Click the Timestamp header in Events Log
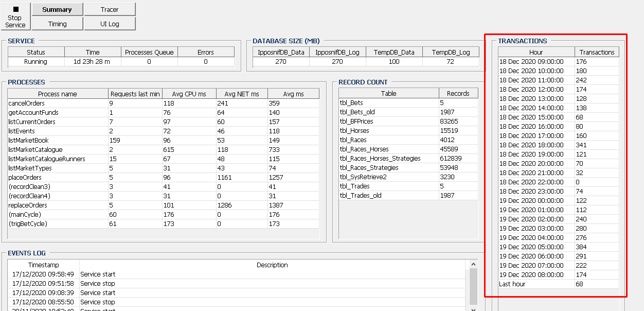The image size is (644, 311). [x=44, y=265]
